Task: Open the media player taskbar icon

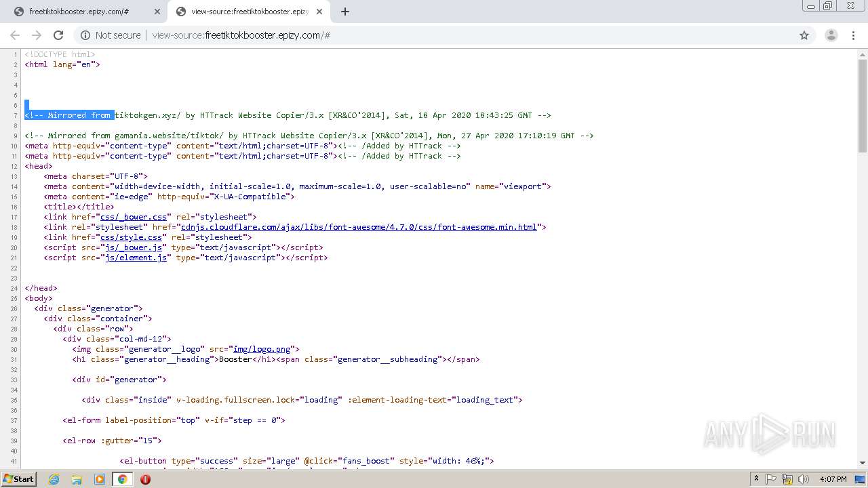Action: pos(100,479)
